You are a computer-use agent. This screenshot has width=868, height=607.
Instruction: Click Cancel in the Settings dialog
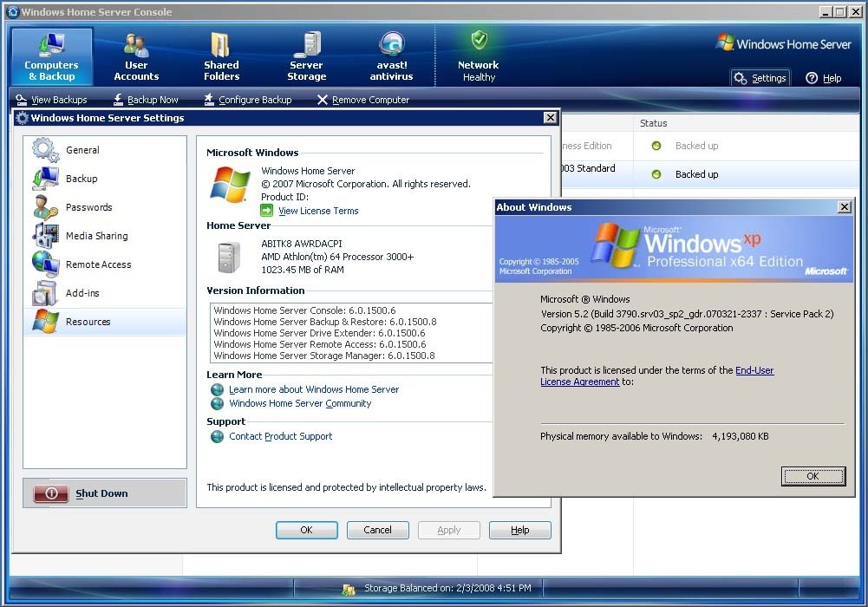tap(377, 530)
